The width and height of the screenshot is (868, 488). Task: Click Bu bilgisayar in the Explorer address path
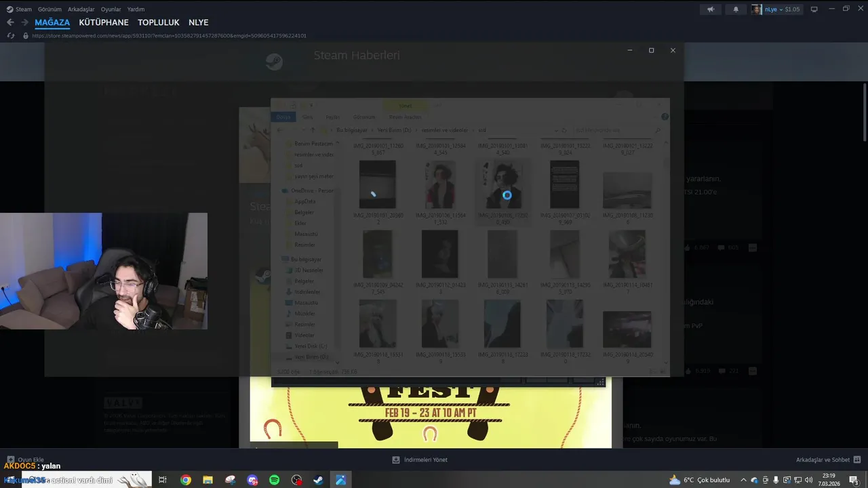pos(351,129)
